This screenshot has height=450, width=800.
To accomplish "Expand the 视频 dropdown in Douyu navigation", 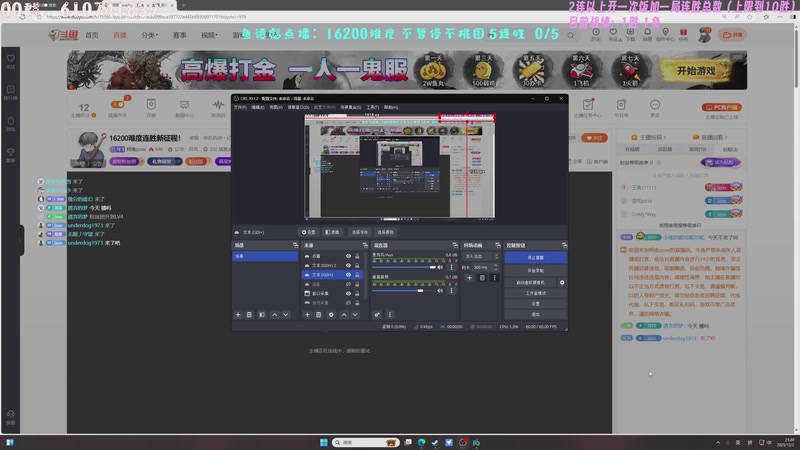I will coord(209,35).
